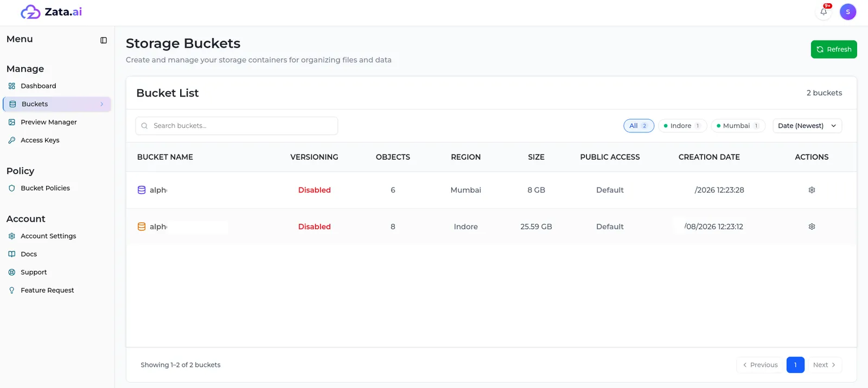Open Feature Request page
868x388 pixels.
pos(47,290)
